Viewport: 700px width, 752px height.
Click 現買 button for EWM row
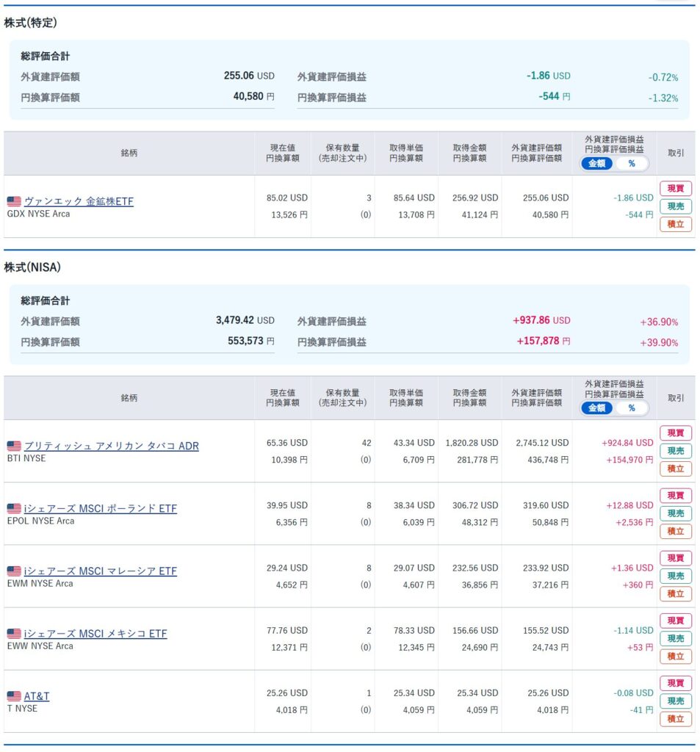676,558
